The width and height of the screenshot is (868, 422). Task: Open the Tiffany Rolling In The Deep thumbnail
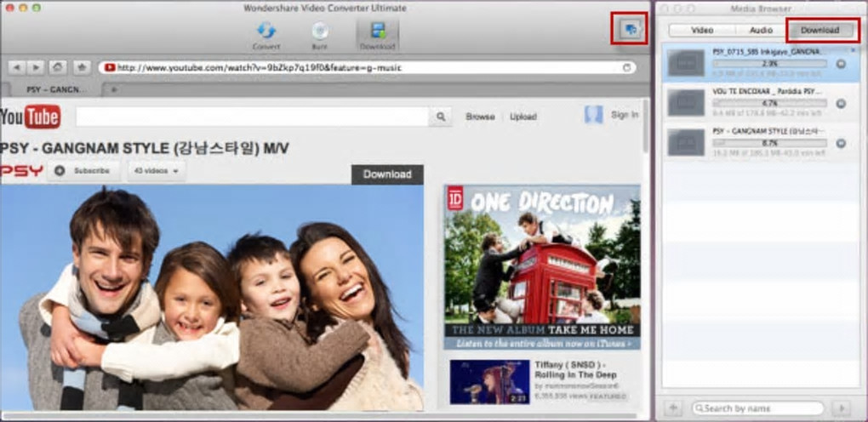489,381
